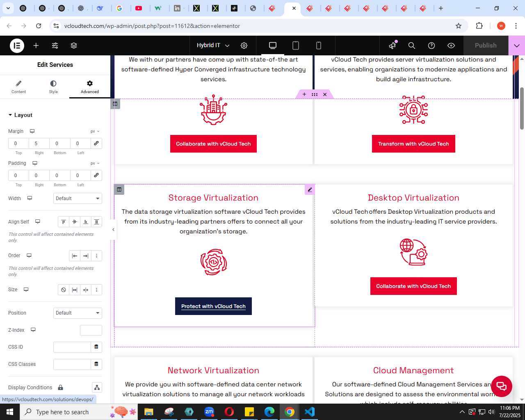Click the CSS ID input field
The height and width of the screenshot is (420, 525).
click(x=72, y=347)
